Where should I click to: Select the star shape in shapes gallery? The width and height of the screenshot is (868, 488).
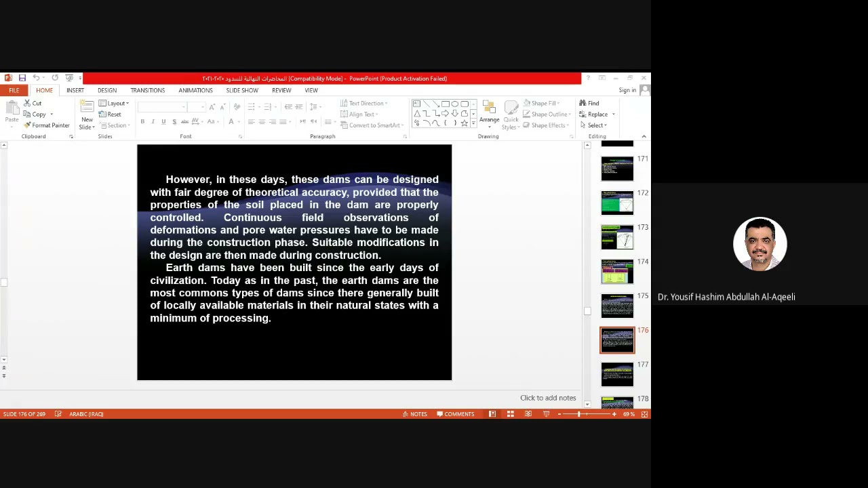[x=465, y=123]
